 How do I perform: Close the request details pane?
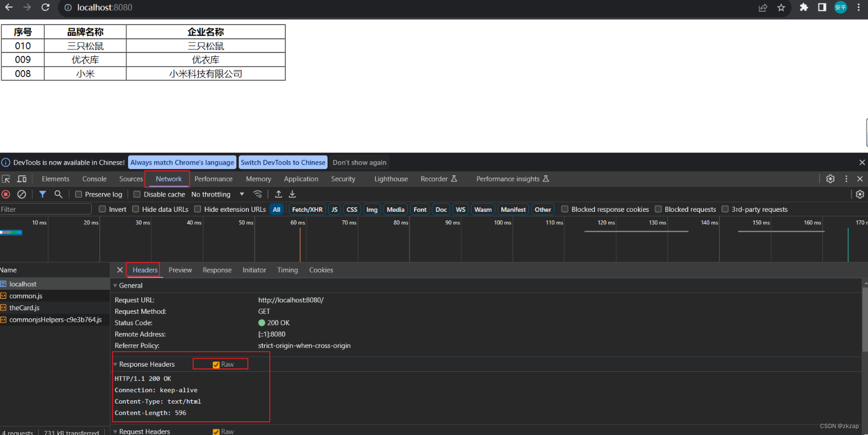point(120,270)
